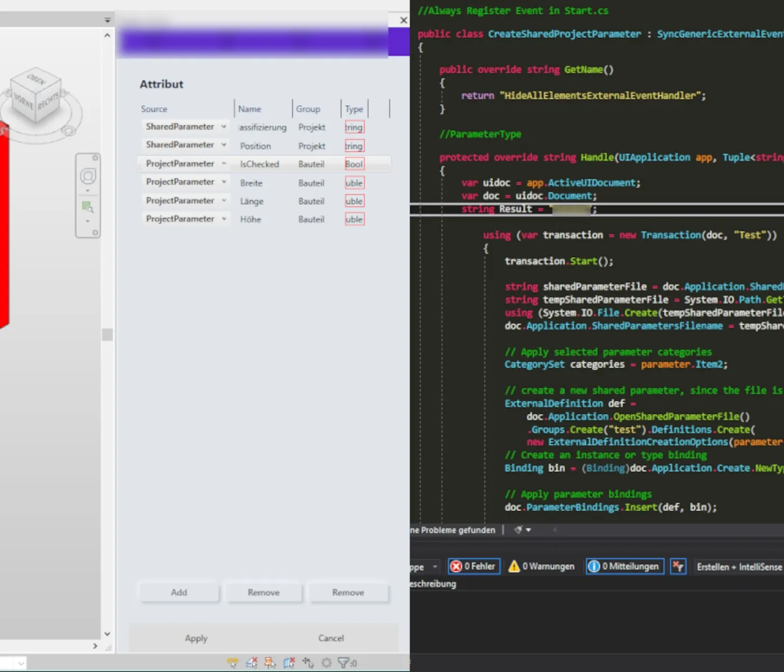Click the Apply button
The height and width of the screenshot is (672, 784).
pyautogui.click(x=196, y=638)
